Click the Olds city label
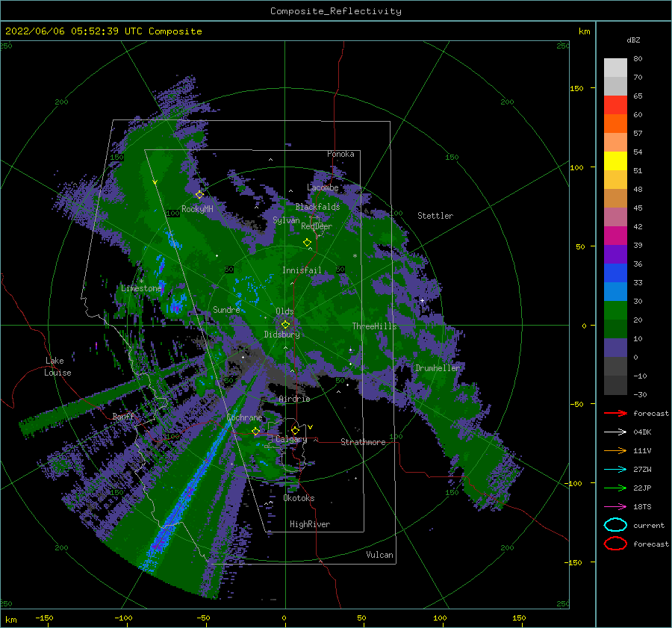Image resolution: width=672 pixels, height=628 pixels. (284, 311)
